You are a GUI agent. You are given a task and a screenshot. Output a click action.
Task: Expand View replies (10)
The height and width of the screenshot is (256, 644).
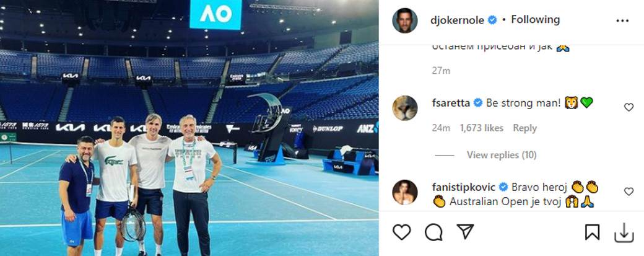click(x=502, y=155)
